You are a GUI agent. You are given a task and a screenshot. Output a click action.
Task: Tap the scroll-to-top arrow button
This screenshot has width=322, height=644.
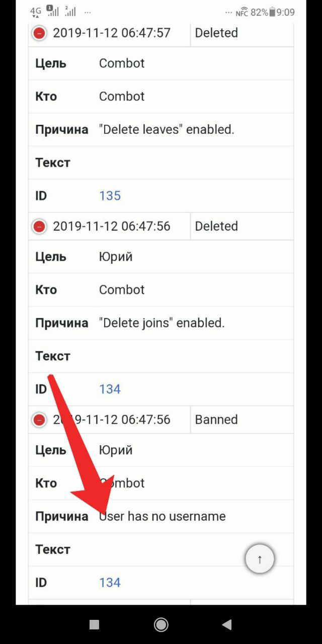point(260,558)
